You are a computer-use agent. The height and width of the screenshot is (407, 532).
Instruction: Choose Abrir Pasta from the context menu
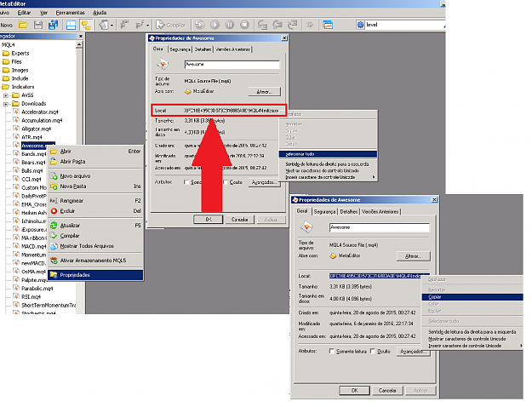coord(95,162)
